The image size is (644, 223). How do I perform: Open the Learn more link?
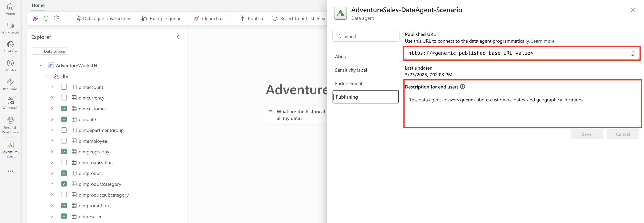[543, 41]
